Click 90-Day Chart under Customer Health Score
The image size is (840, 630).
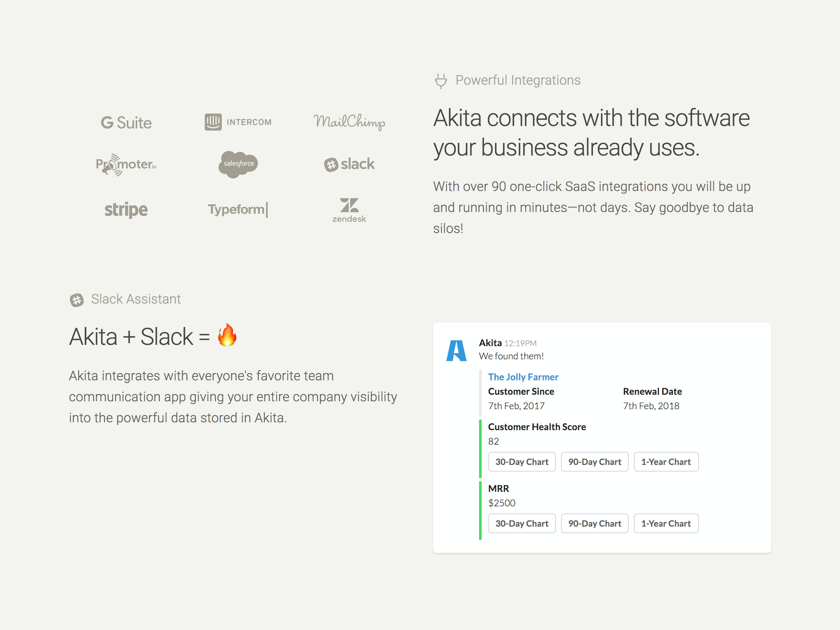(595, 462)
